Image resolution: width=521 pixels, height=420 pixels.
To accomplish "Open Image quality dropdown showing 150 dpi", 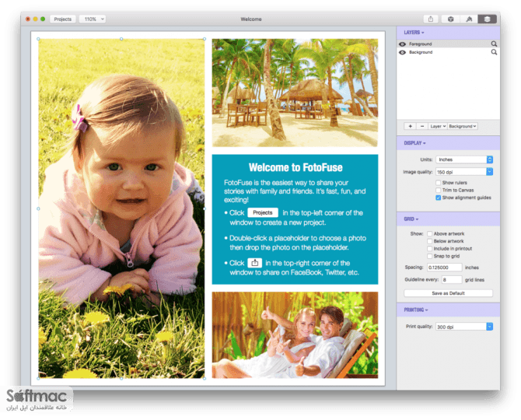I will click(464, 172).
